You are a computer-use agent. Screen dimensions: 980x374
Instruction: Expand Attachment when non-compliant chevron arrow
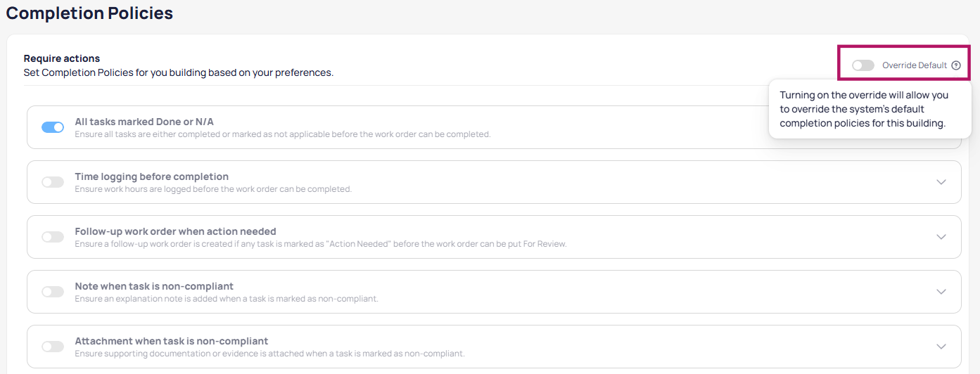(941, 347)
